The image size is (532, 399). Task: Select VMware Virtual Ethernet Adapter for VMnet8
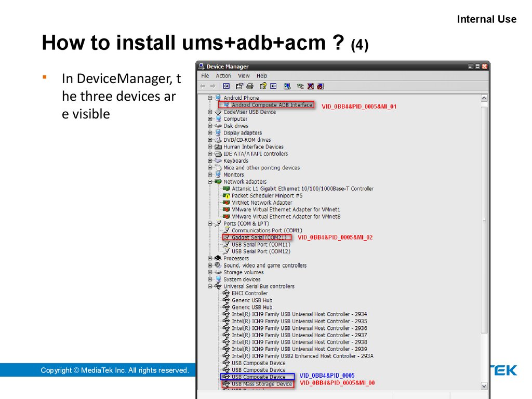(286, 217)
